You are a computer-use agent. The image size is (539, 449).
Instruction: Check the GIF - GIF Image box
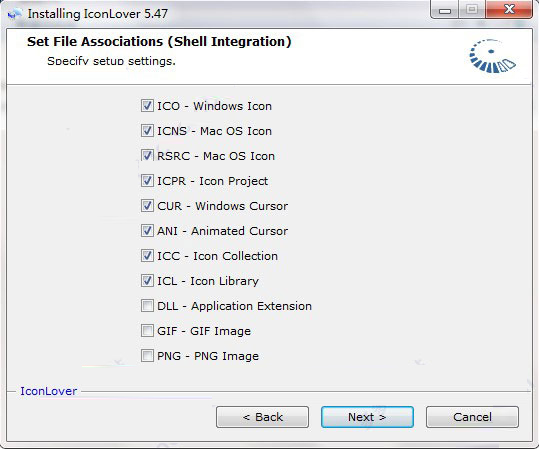(147, 331)
